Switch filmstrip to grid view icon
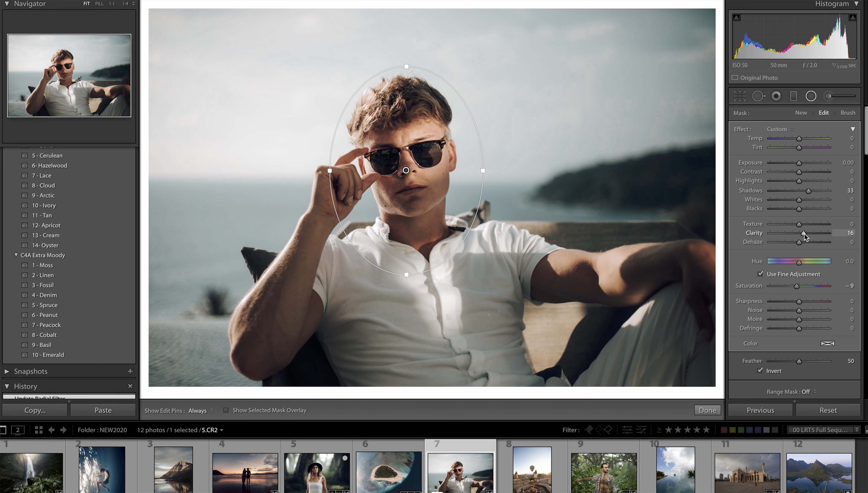The height and width of the screenshot is (493, 868). [x=39, y=430]
